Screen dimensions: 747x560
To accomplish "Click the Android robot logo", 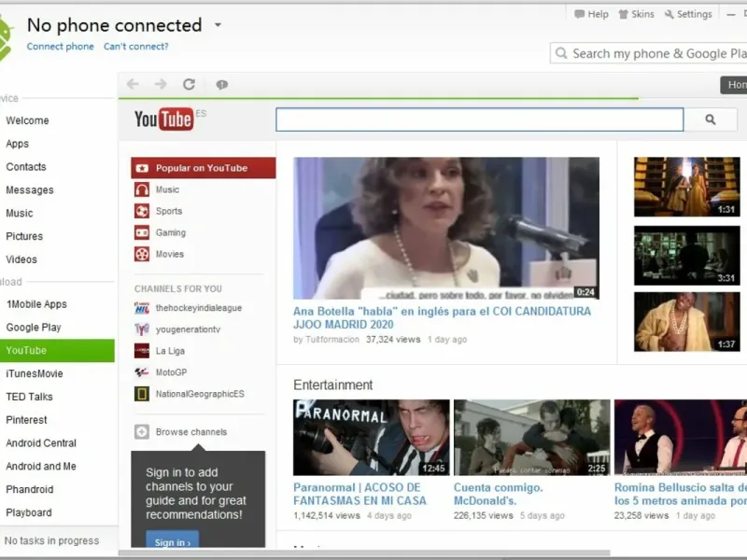I will click(5, 38).
